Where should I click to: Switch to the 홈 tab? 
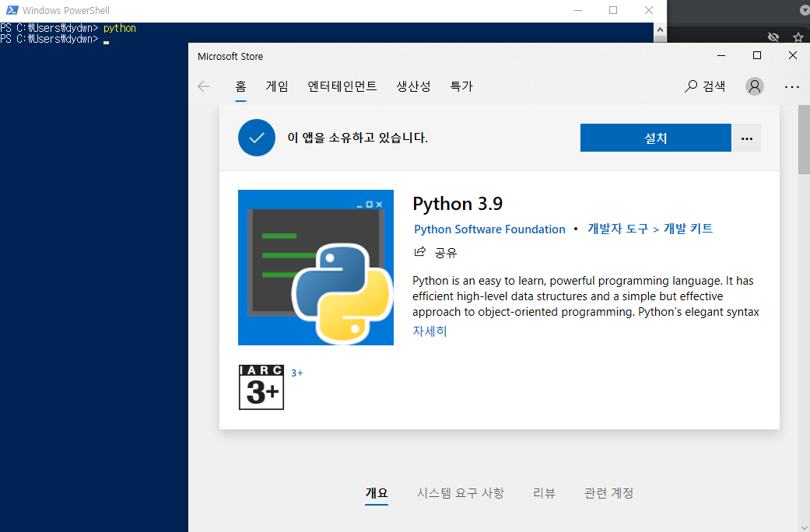pyautogui.click(x=240, y=86)
